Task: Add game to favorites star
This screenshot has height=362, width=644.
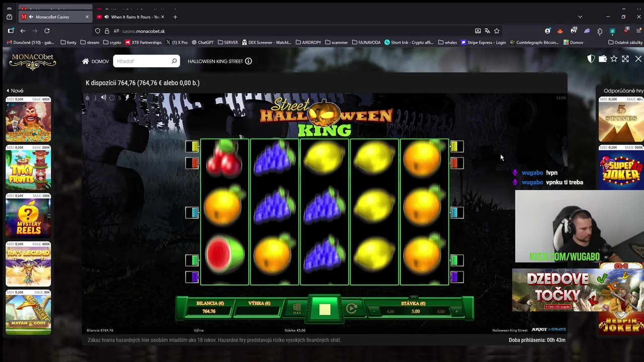Action: coord(614,59)
